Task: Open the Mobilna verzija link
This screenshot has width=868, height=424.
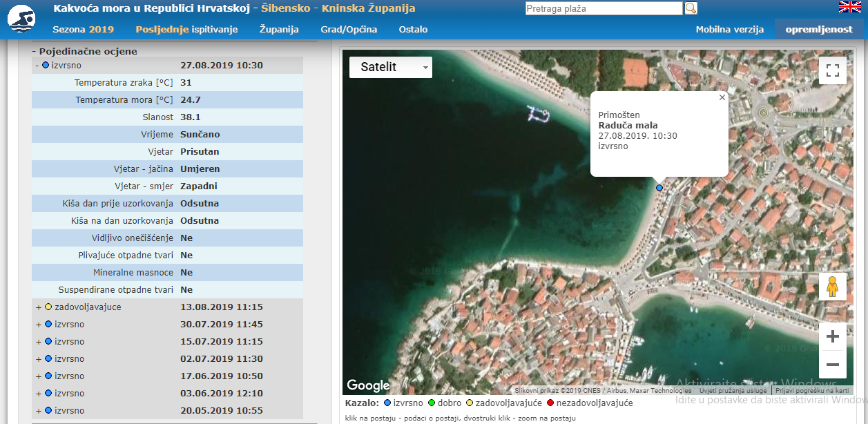Action: [x=729, y=30]
